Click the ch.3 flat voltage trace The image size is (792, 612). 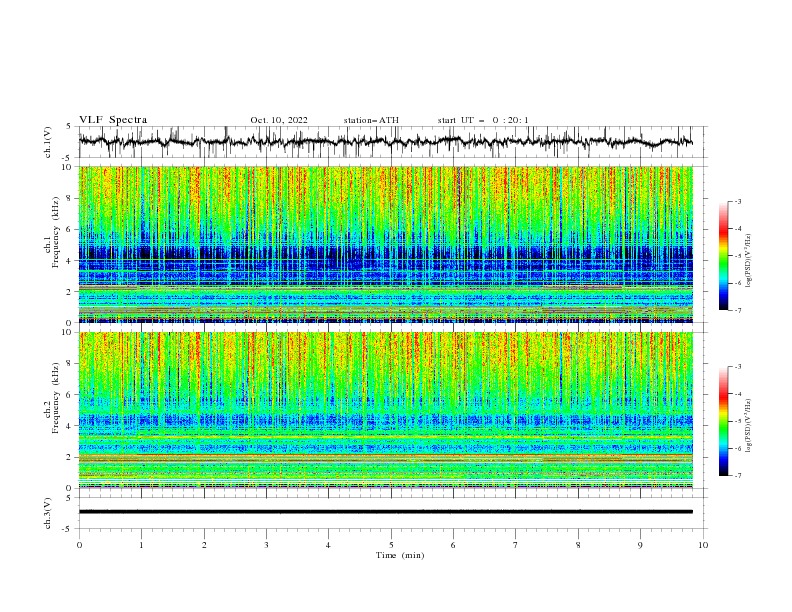pos(385,512)
